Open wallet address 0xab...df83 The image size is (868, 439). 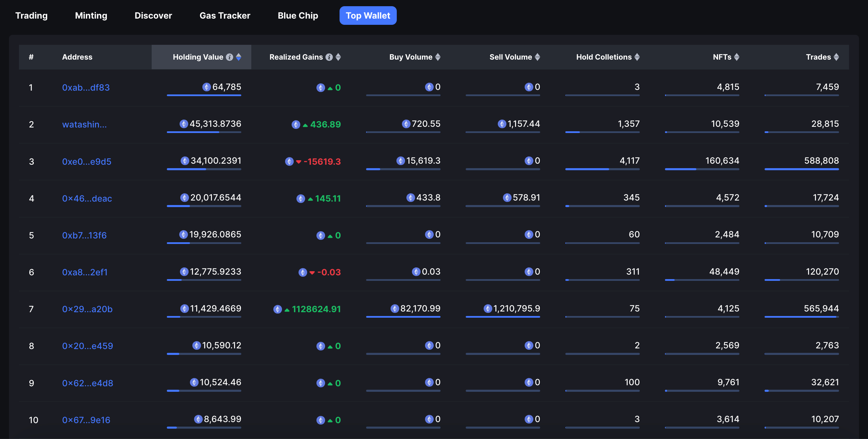pos(86,88)
